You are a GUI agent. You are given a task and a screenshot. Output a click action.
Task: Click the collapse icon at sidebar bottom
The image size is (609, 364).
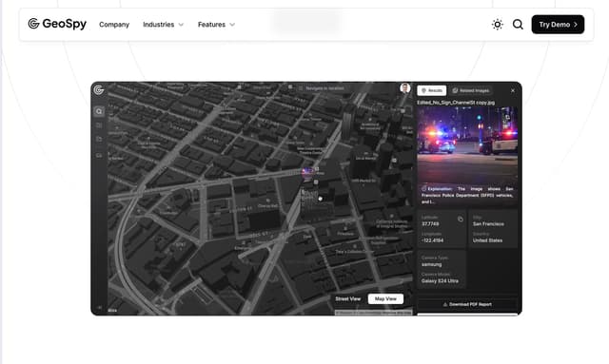[99, 307]
